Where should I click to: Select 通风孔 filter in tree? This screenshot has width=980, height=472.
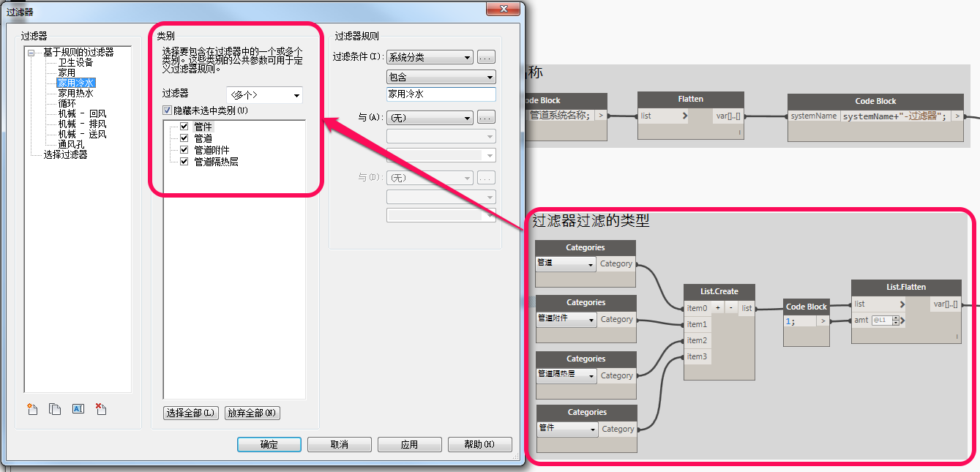point(71,144)
